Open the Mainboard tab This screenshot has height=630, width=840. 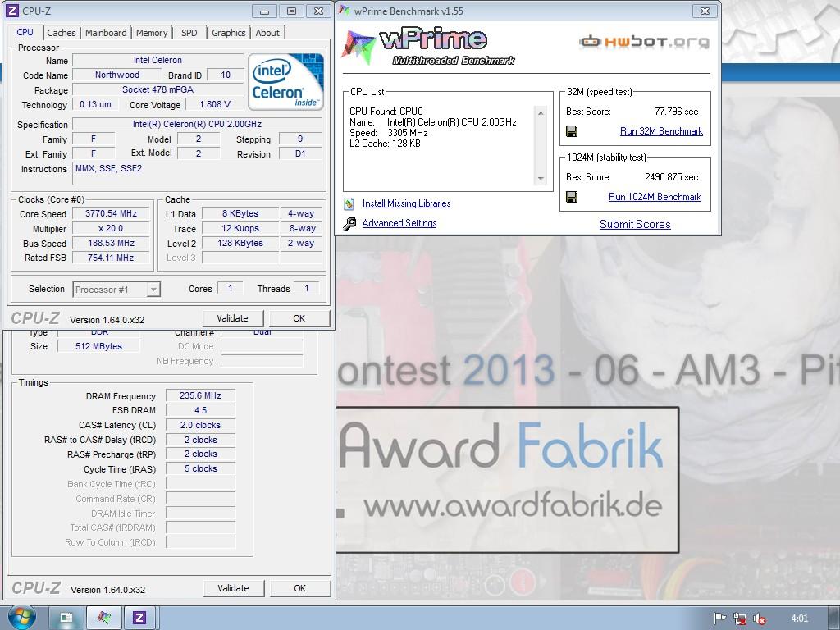[106, 33]
